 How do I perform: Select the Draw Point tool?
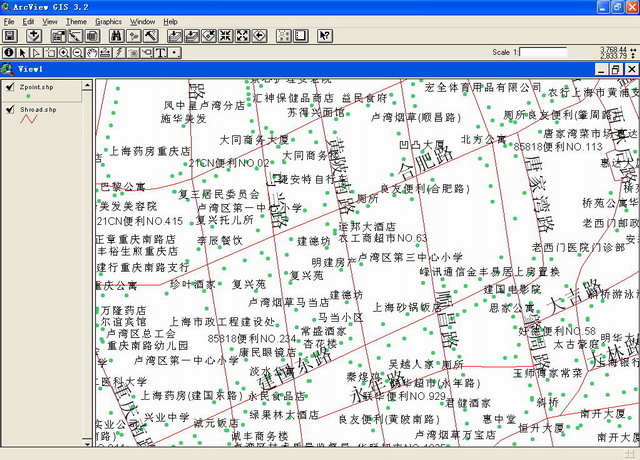(x=175, y=53)
